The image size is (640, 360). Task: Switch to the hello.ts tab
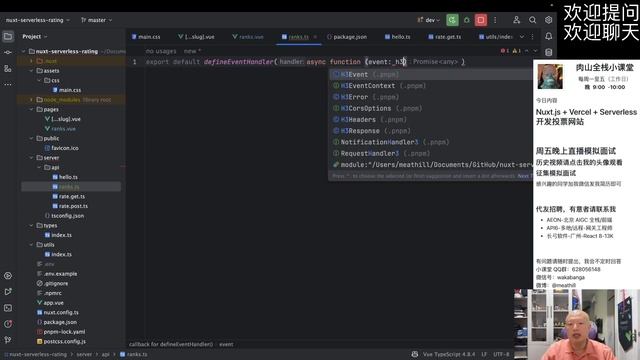397,37
